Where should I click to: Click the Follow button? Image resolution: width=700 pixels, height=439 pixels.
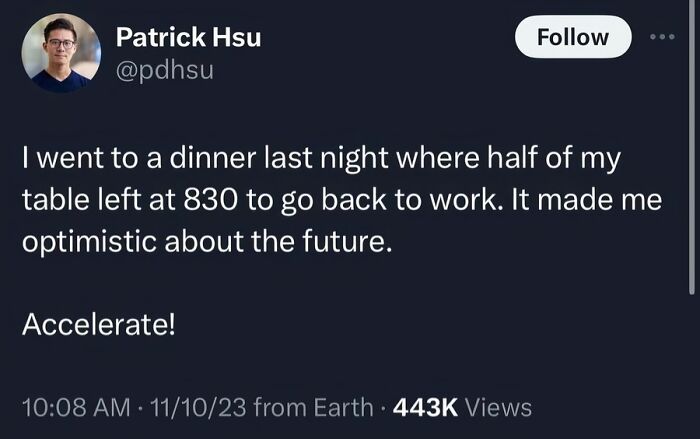pos(573,37)
